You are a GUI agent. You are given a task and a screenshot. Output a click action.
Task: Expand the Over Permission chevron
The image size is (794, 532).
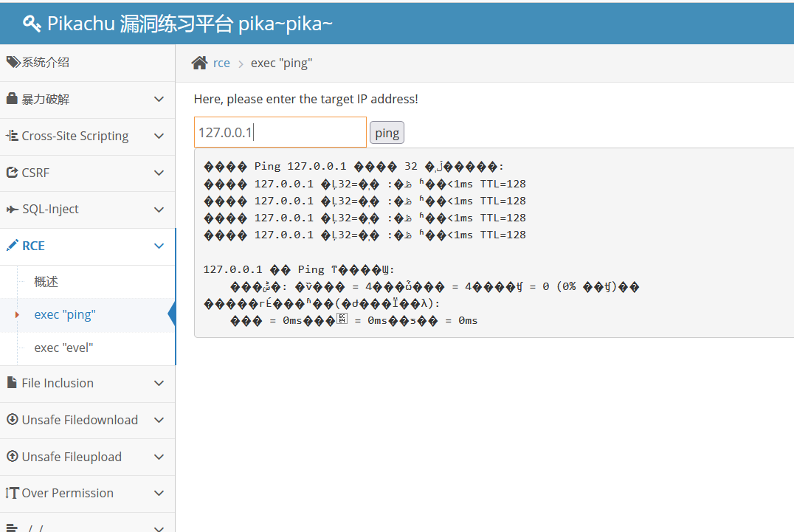(159, 494)
